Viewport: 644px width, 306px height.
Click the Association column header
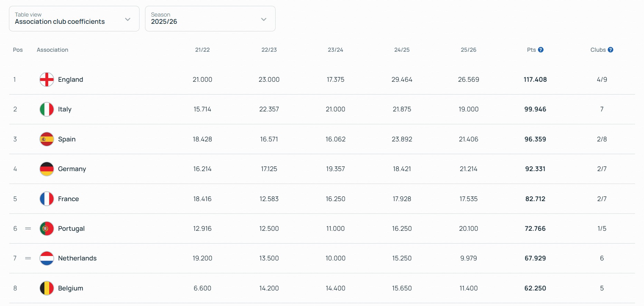[52, 50]
